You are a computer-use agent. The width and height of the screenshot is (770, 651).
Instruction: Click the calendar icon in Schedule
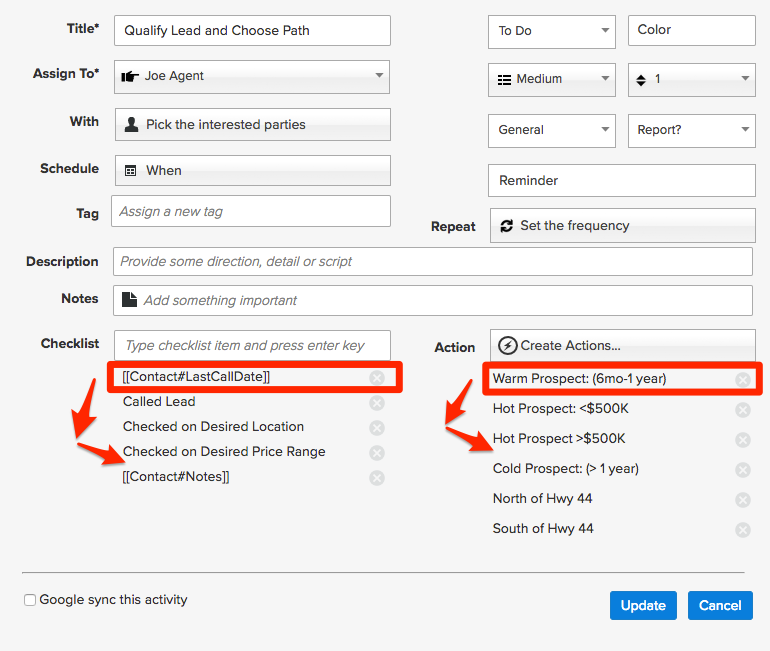[131, 171]
